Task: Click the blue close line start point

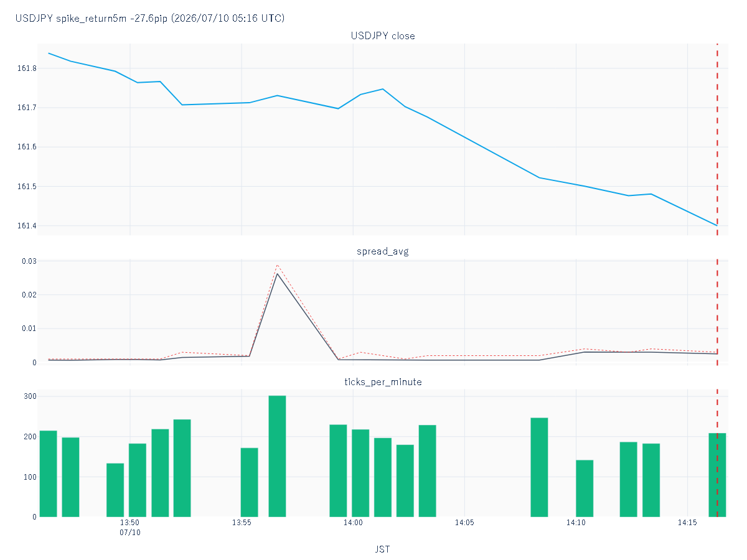Action: pyautogui.click(x=49, y=54)
